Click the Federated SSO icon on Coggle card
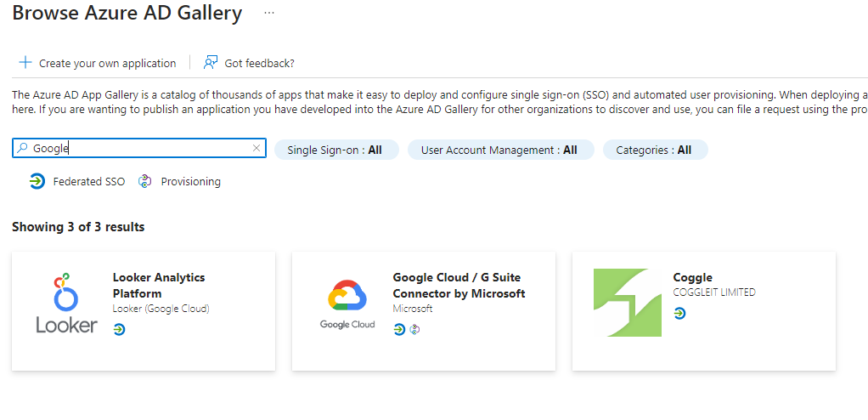This screenshot has height=420, width=868. tap(679, 314)
